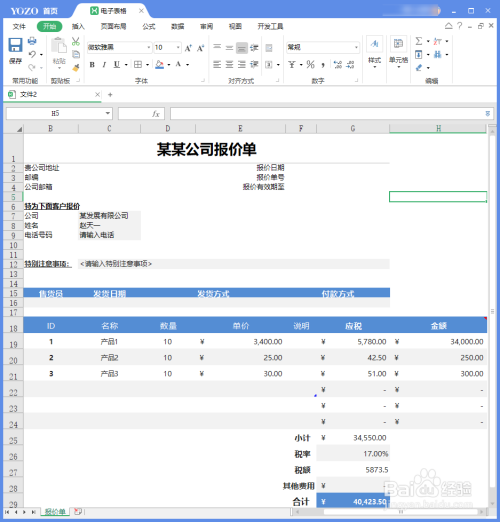Click the merge cells icon
This screenshot has width=500, height=522.
269,65
